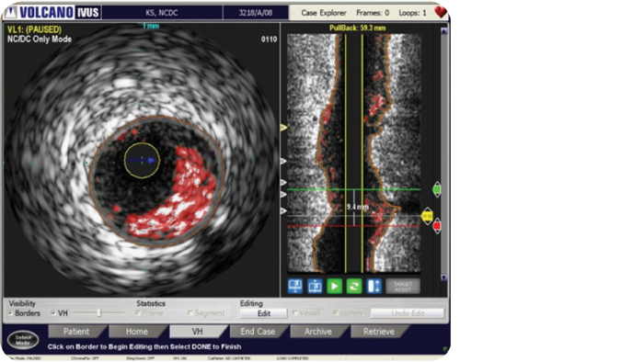Toggle the Borders visibility checkbox
644x362 pixels.
[10, 313]
